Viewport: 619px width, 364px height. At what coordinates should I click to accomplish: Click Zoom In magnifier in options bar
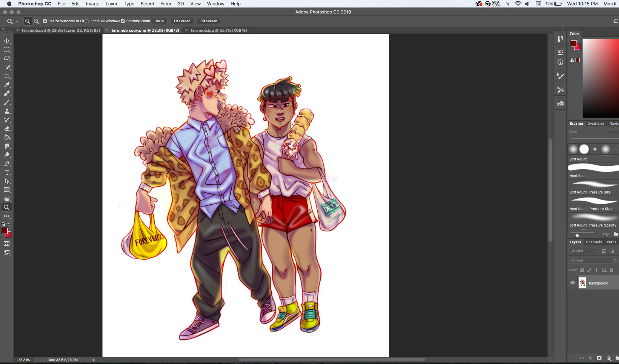(28, 21)
